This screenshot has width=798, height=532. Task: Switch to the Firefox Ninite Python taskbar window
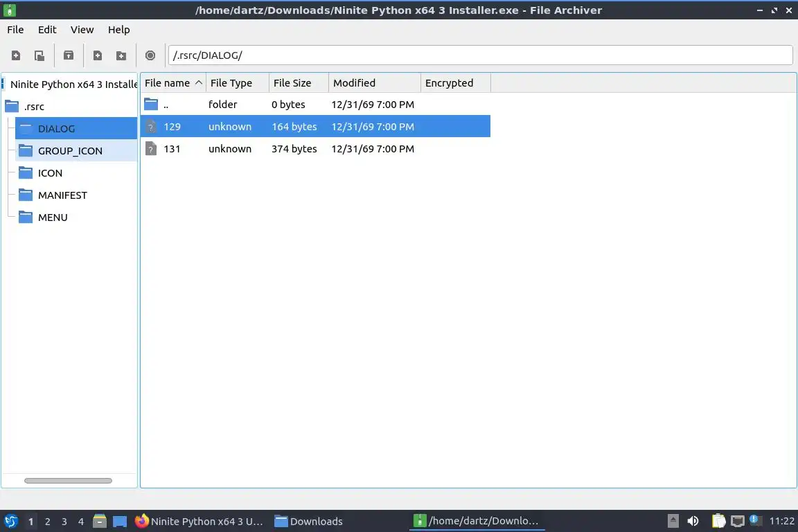coord(199,522)
